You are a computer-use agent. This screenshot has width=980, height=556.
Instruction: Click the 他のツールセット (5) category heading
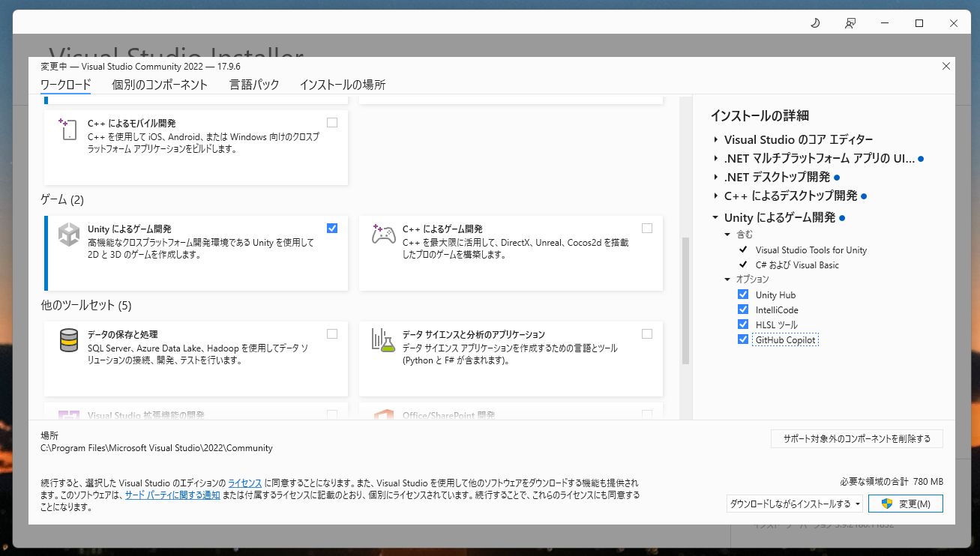86,305
